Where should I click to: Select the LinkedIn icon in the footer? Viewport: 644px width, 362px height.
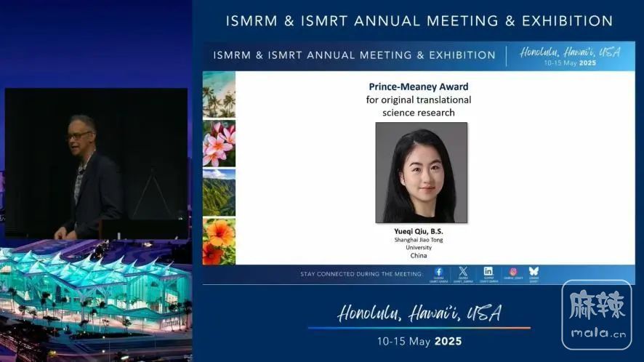(x=488, y=271)
